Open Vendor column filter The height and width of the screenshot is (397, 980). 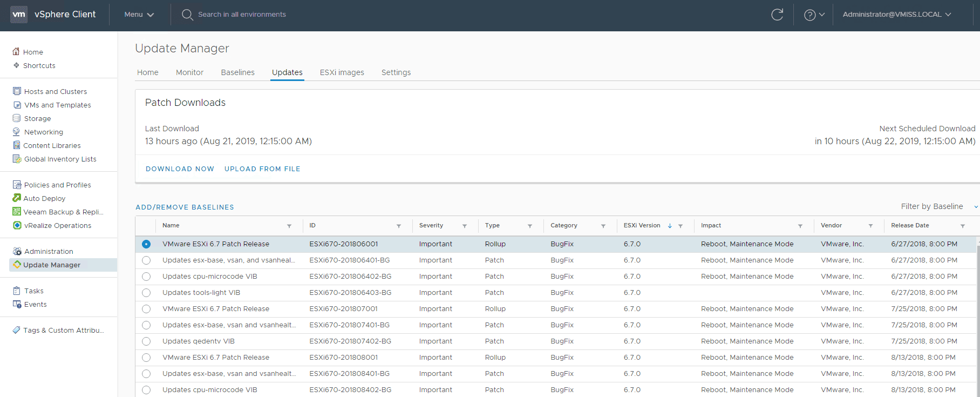point(870,226)
